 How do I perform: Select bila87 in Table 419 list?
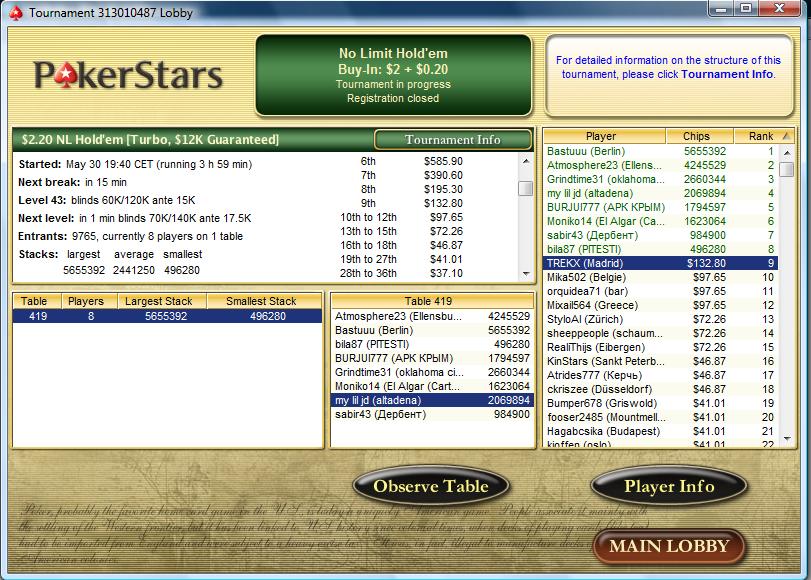coord(432,344)
